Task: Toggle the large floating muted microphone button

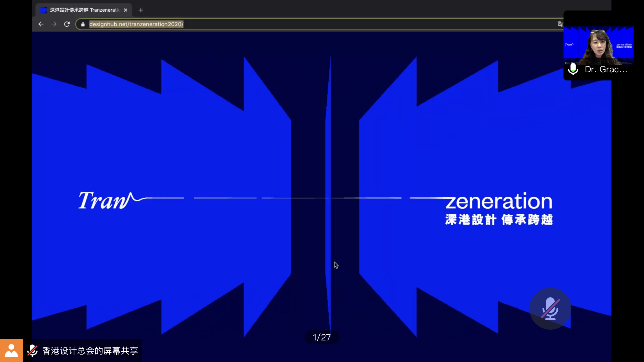Action: pos(550,309)
